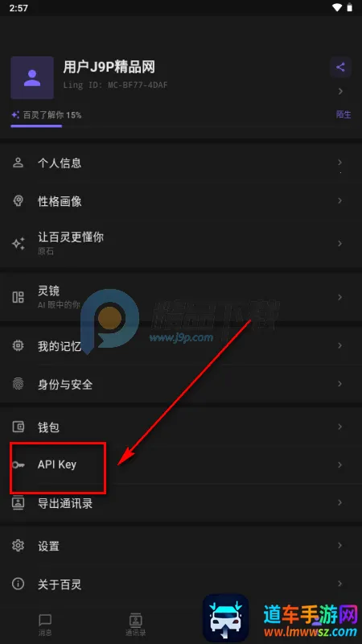
Task: Tap the 百灵了解你 15% progress bar
Action: [x=36, y=126]
